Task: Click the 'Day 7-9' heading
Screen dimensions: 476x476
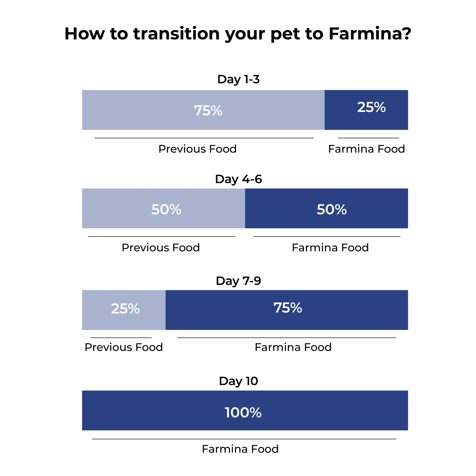Action: [238, 281]
